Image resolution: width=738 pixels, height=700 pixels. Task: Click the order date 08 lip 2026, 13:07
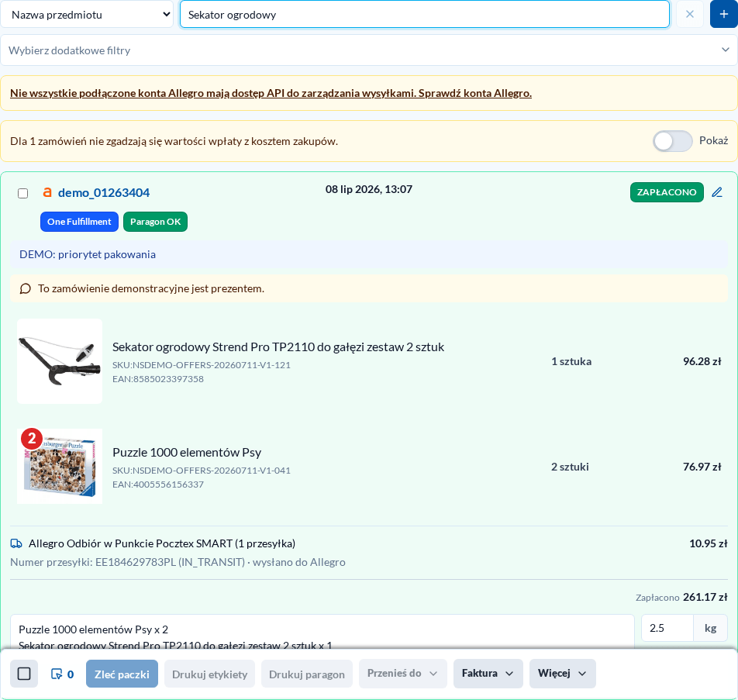(369, 189)
